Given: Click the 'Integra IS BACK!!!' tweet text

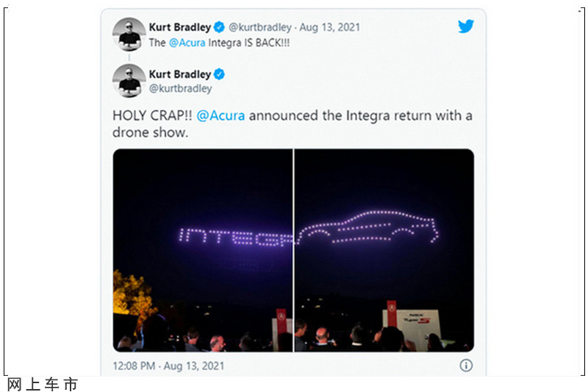Looking at the screenshot, I should click(249, 43).
